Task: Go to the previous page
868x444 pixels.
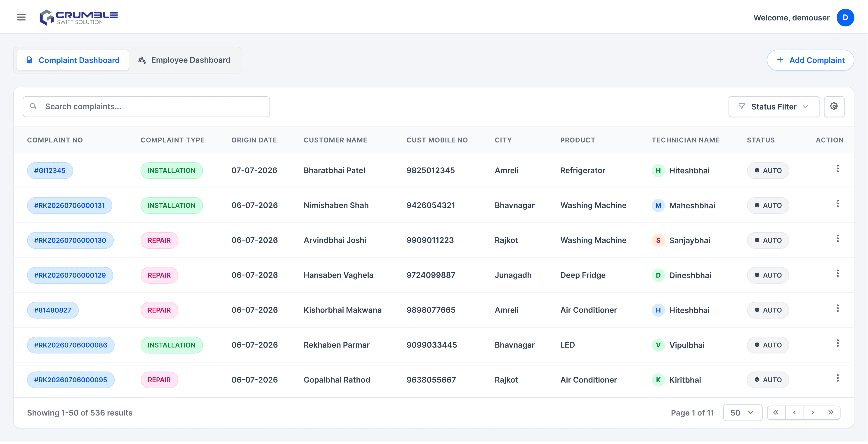Action: 794,413
